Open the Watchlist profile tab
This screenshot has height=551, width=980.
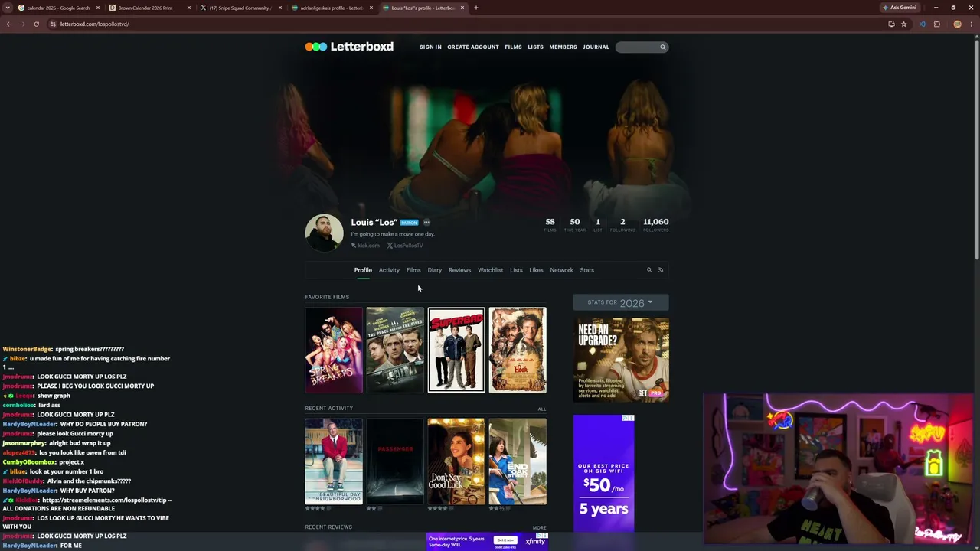491,270
